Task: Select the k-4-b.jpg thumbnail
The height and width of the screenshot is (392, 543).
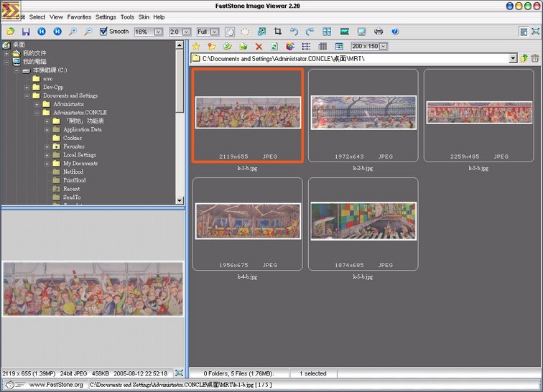Action: tap(248, 224)
